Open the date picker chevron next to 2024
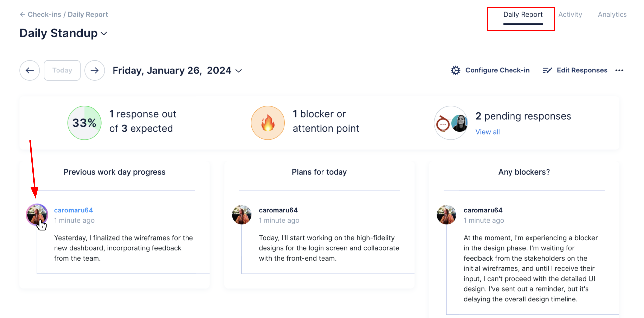This screenshot has height=318, width=644. point(239,71)
